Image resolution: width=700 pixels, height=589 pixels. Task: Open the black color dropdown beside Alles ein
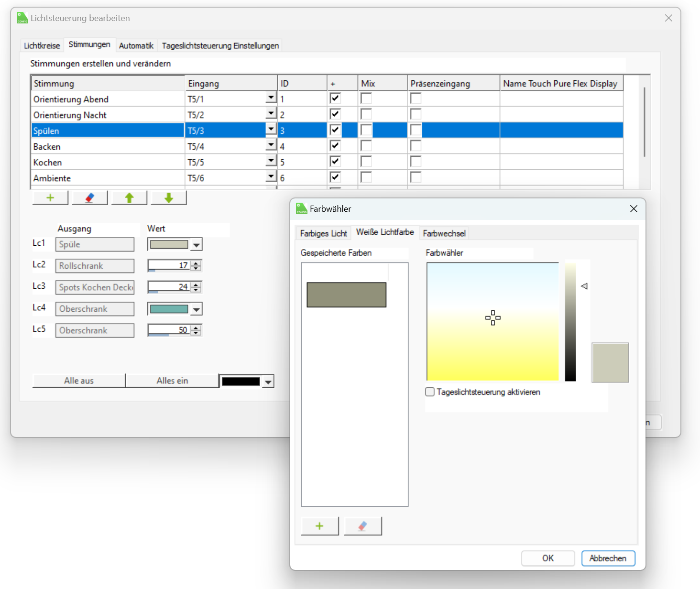268,382
